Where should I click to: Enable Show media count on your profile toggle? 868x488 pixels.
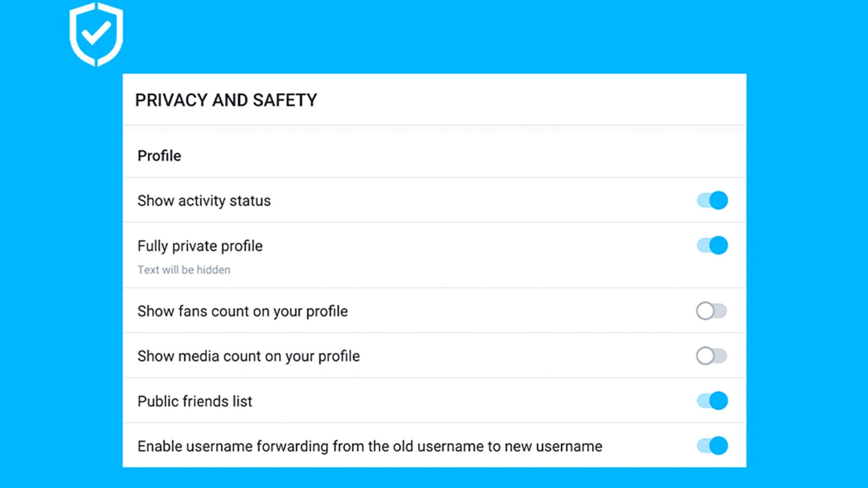pyautogui.click(x=711, y=356)
